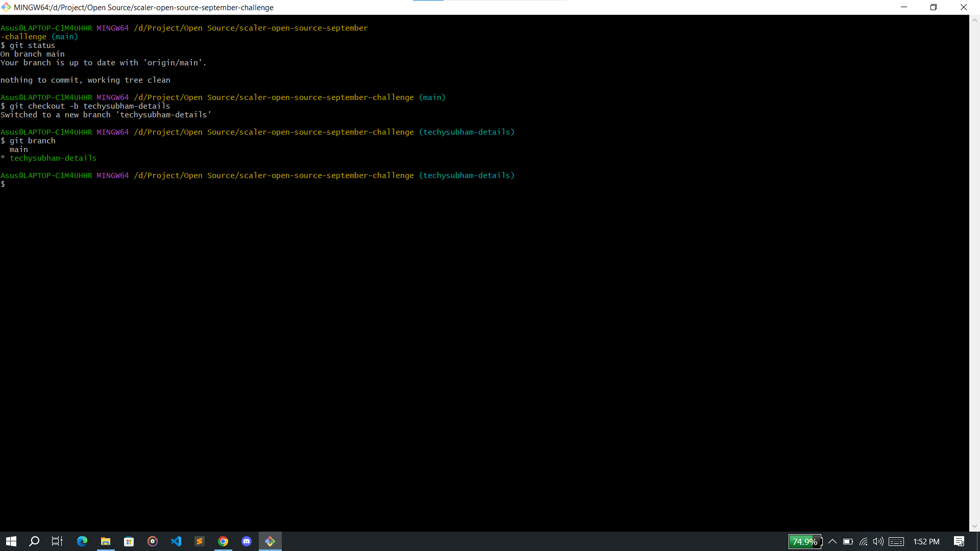Open Windows Search
Image resolution: width=980 pixels, height=551 pixels.
pyautogui.click(x=34, y=541)
